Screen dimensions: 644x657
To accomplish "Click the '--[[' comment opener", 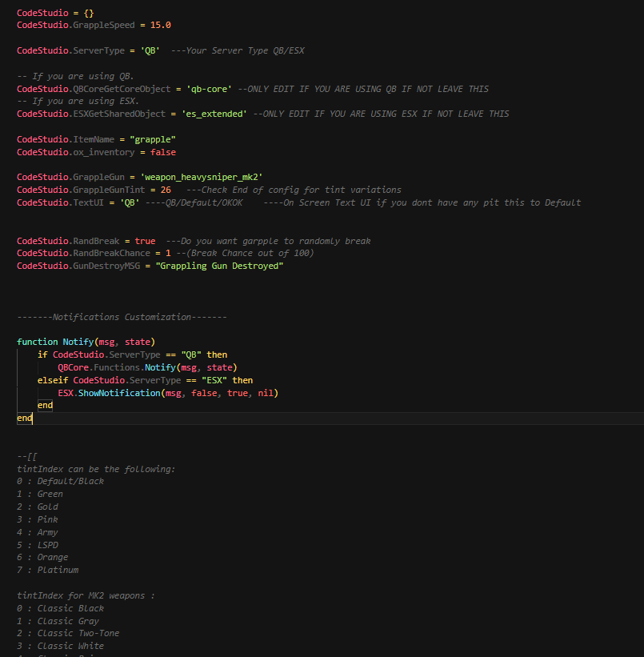I will click(27, 457).
